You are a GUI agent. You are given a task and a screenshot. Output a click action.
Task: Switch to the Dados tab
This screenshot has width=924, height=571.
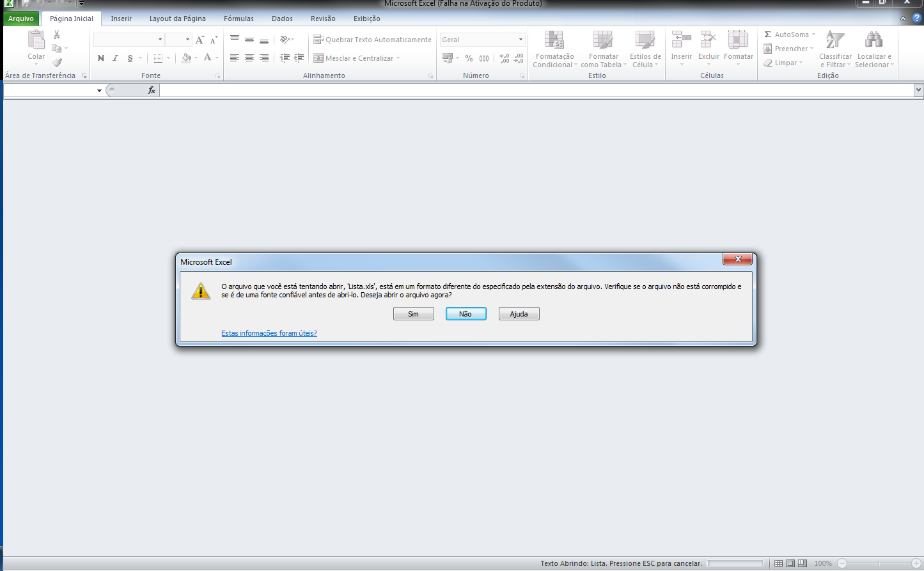[282, 19]
